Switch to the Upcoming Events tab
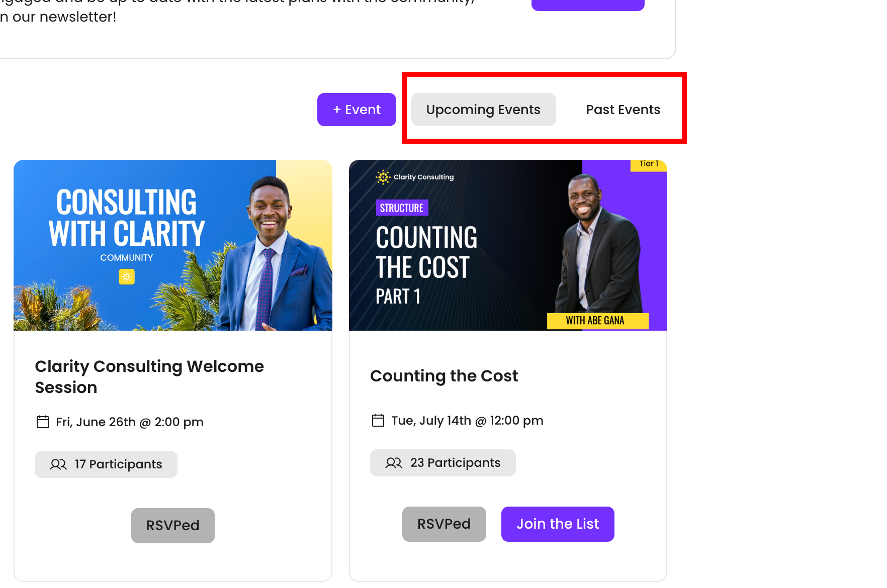Image resolution: width=887 pixels, height=588 pixels. (483, 110)
